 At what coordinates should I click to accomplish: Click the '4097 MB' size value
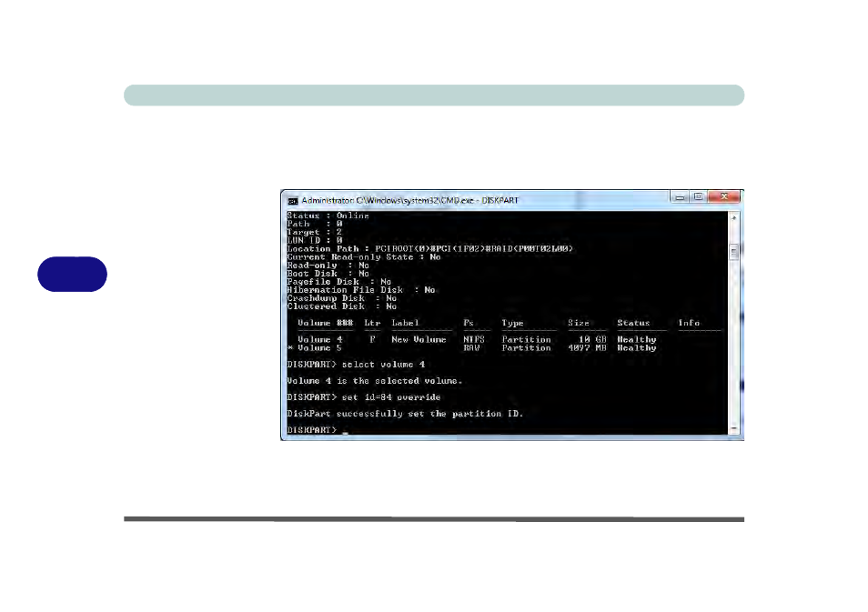588,348
